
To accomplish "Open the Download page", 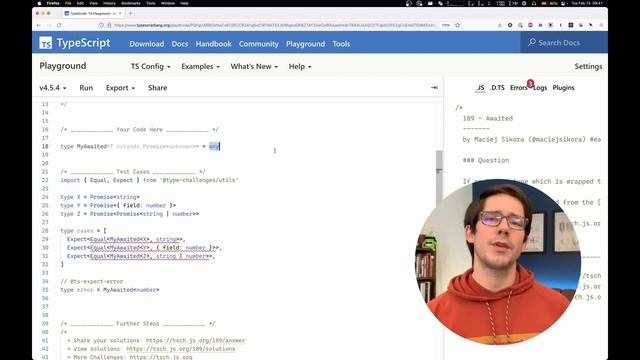I will (x=147, y=44).
